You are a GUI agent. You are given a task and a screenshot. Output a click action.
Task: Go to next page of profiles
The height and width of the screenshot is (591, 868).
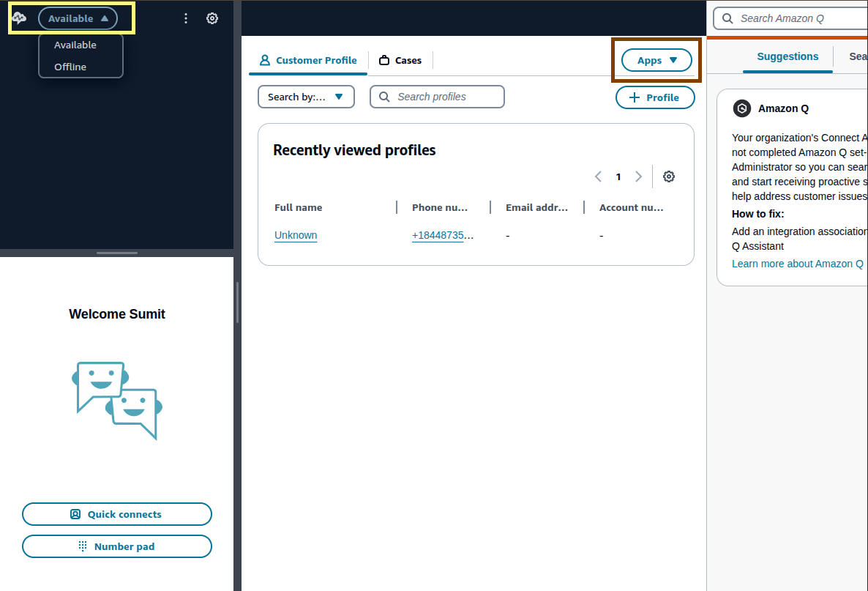(638, 176)
